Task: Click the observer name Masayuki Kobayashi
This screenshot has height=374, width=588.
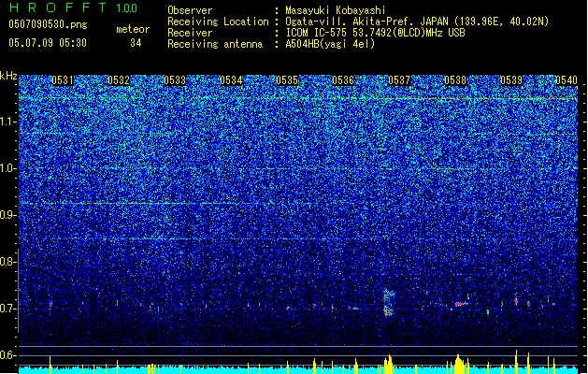Action: [336, 10]
